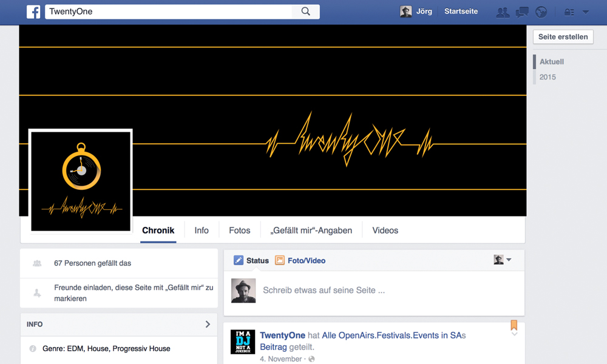Open account menu dropdown arrow
607x364 pixels.
point(586,12)
